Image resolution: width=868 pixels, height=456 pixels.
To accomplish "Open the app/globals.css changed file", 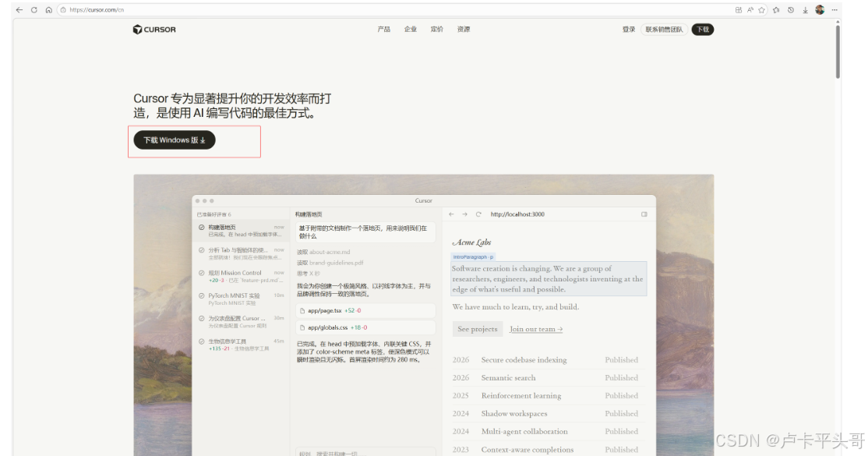I will tap(365, 327).
